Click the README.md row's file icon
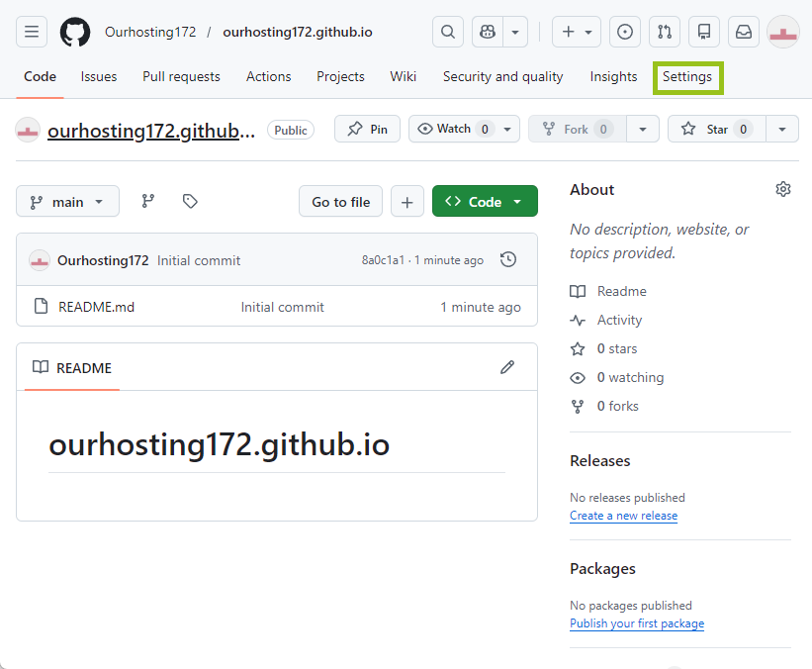The height and width of the screenshot is (669, 812). pyautogui.click(x=41, y=306)
